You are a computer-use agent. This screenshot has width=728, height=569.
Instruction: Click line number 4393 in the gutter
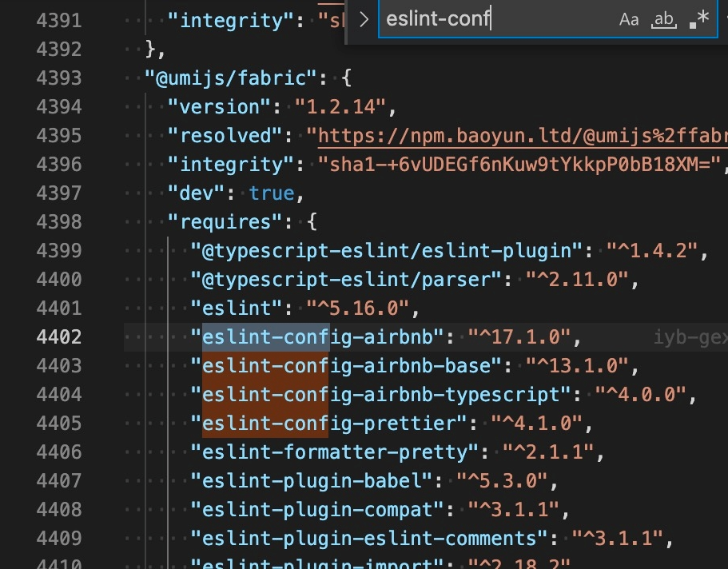point(59,78)
